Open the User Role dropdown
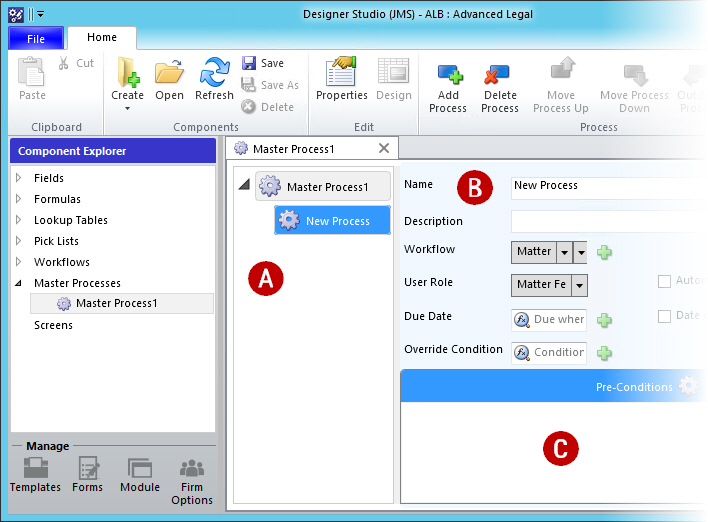The width and height of the screenshot is (708, 522). coord(579,285)
